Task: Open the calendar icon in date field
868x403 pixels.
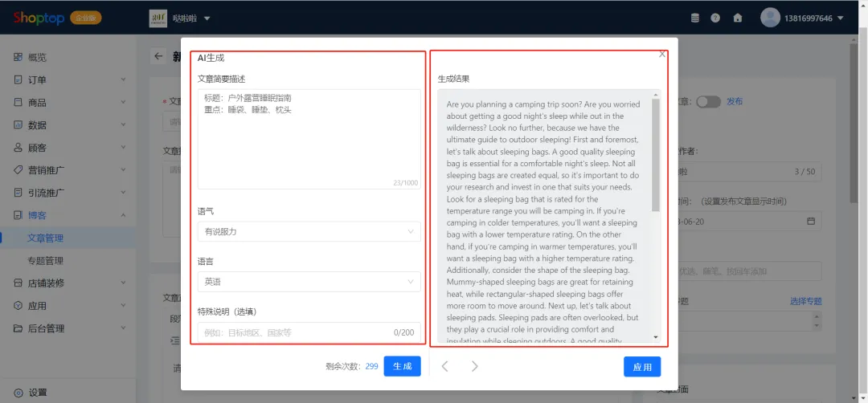Action: click(x=811, y=221)
